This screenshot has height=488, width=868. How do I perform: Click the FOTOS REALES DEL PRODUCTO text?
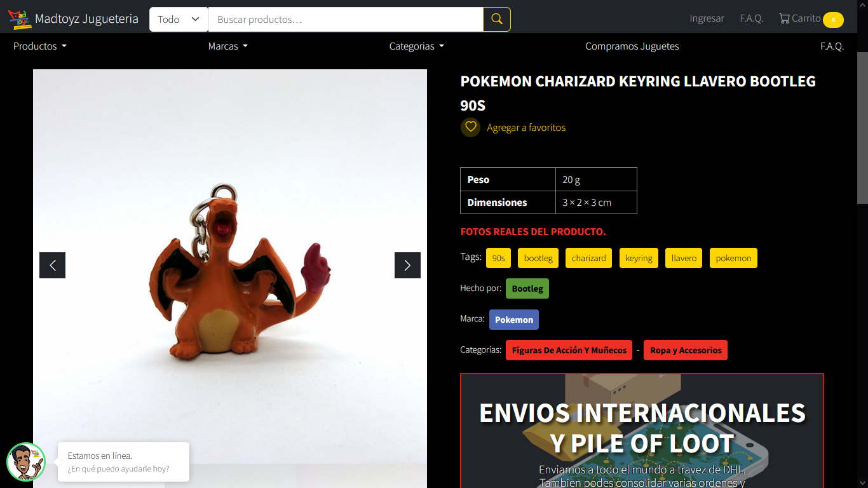pyautogui.click(x=533, y=232)
